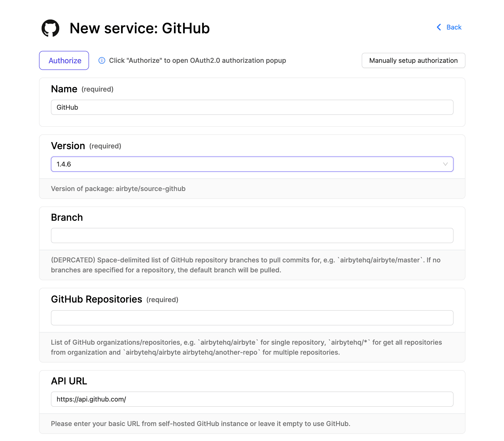
Task: Click the Name field label
Action: pos(64,89)
